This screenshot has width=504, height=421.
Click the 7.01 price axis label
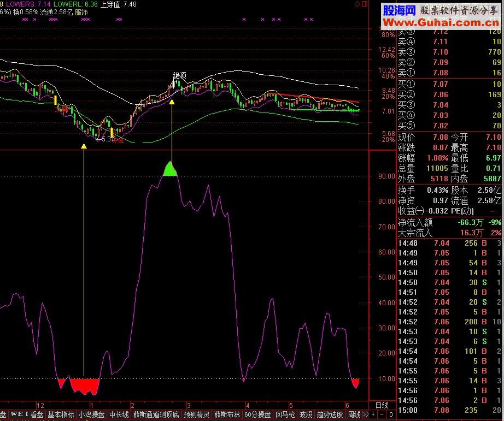pyautogui.click(x=388, y=111)
